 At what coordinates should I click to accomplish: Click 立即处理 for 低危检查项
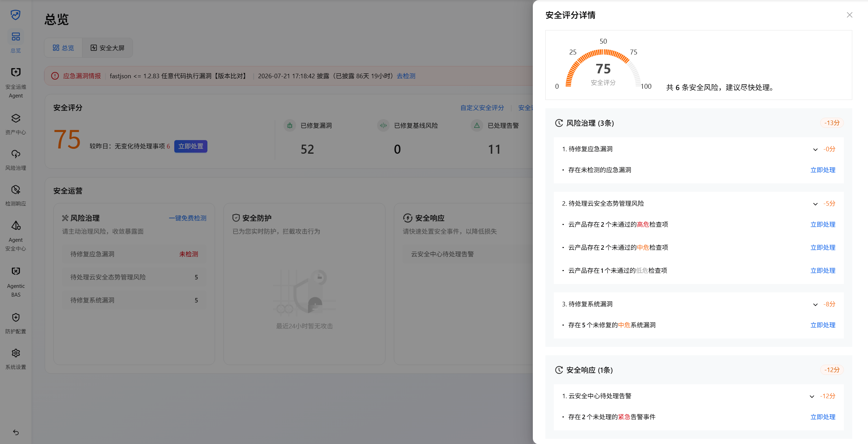pos(823,270)
